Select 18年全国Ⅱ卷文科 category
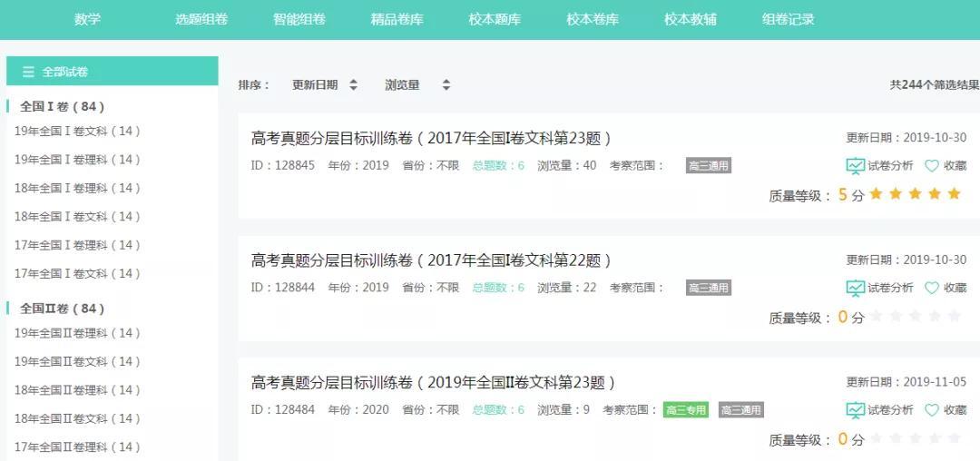 77,418
